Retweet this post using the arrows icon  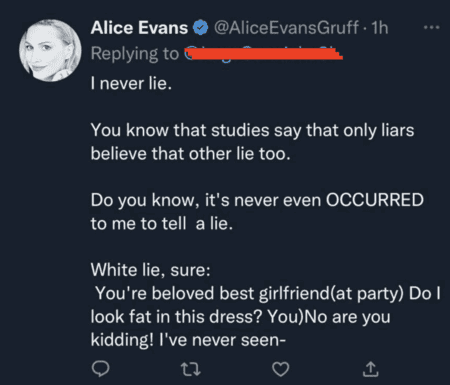point(190,369)
